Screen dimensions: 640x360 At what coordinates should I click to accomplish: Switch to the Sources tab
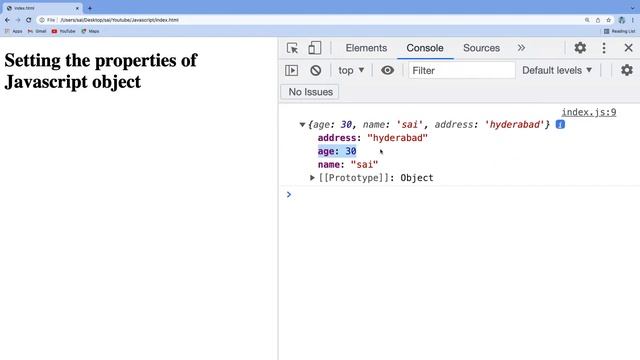coord(482,48)
